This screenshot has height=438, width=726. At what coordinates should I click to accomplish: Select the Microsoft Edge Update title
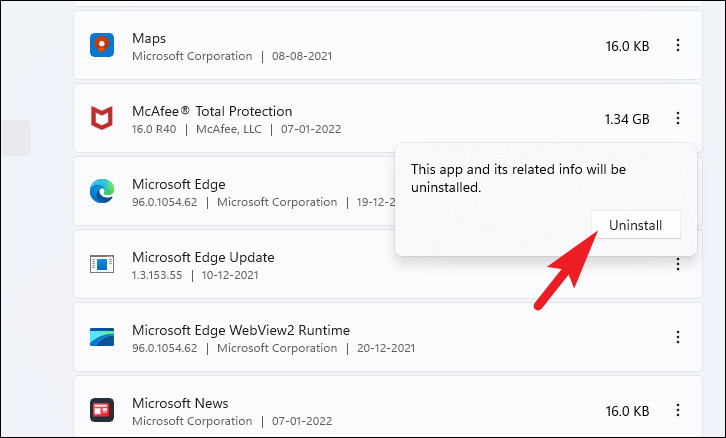(x=203, y=257)
